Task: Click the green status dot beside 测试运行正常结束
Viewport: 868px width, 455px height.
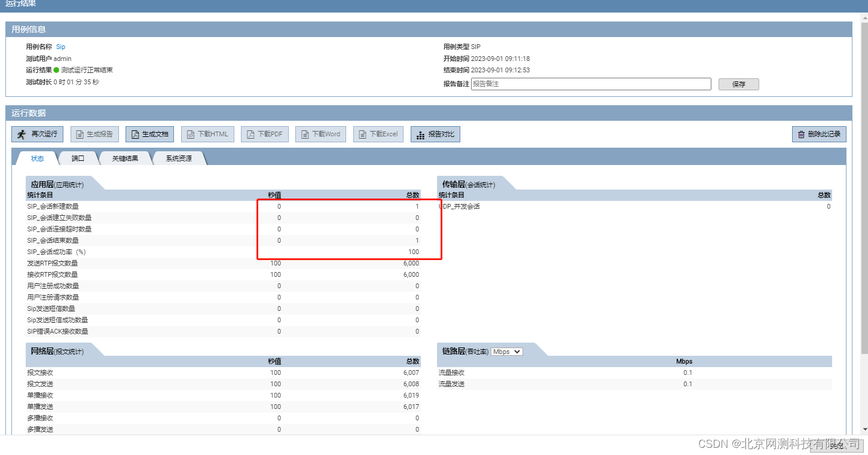Action: point(56,70)
